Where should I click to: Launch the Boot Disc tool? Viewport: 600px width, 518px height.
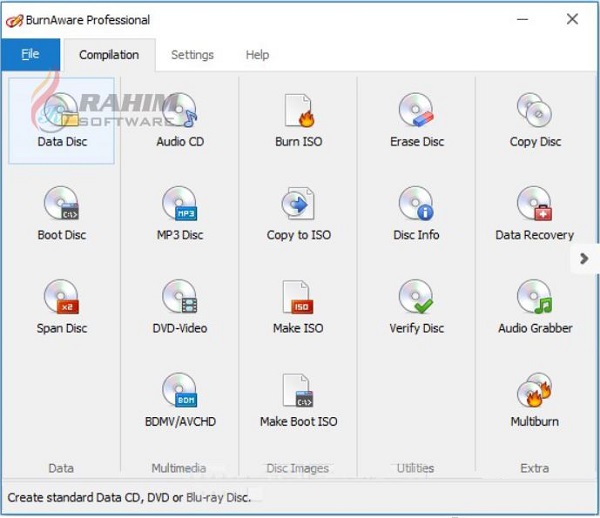coord(62,213)
